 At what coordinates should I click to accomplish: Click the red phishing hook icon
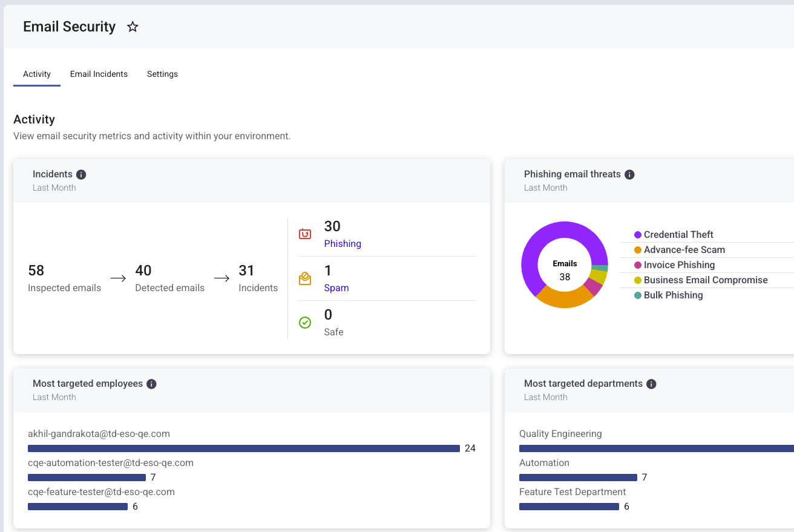point(305,234)
